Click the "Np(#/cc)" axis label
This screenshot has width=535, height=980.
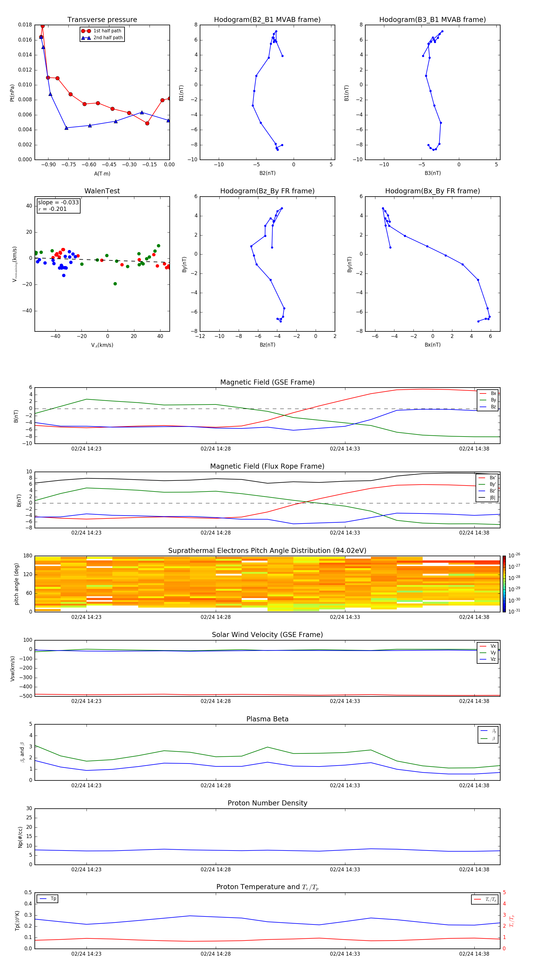pos(20,837)
